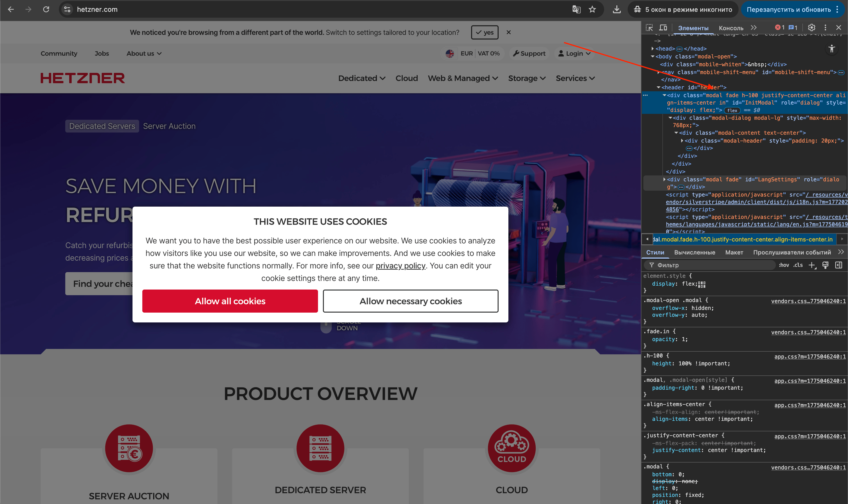Image resolution: width=848 pixels, height=504 pixels.
Task: Expand the modal-header div node
Action: tap(682, 141)
